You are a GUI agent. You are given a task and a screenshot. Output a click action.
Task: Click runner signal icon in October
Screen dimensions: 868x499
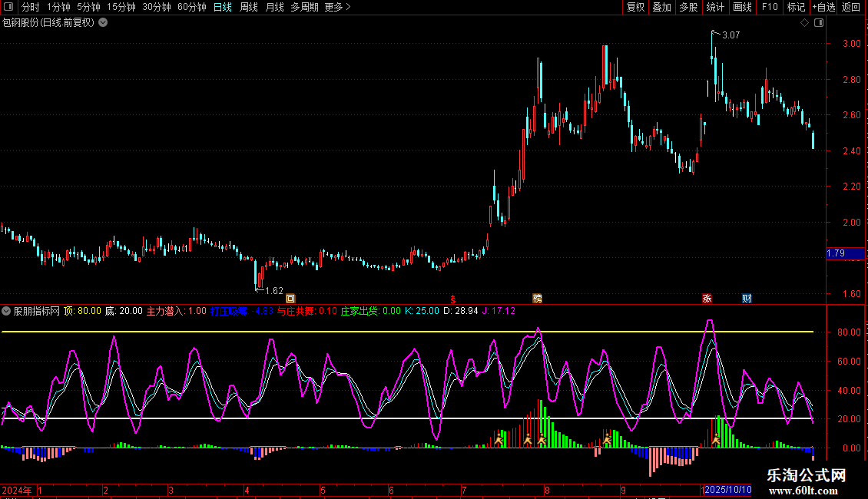pyautogui.click(x=716, y=440)
